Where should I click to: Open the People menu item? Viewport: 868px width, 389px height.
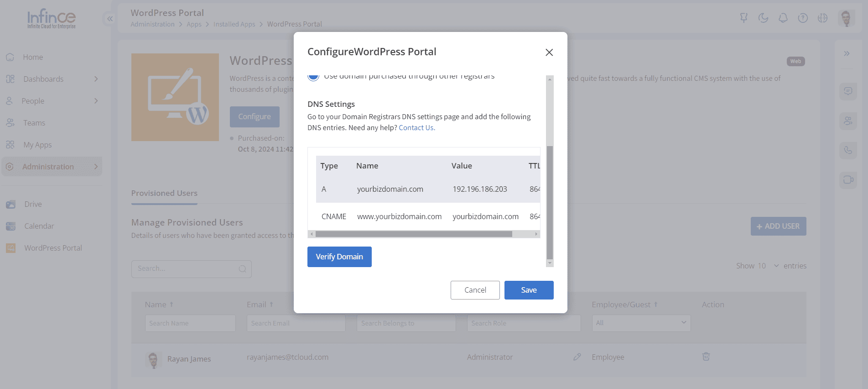pyautogui.click(x=33, y=101)
